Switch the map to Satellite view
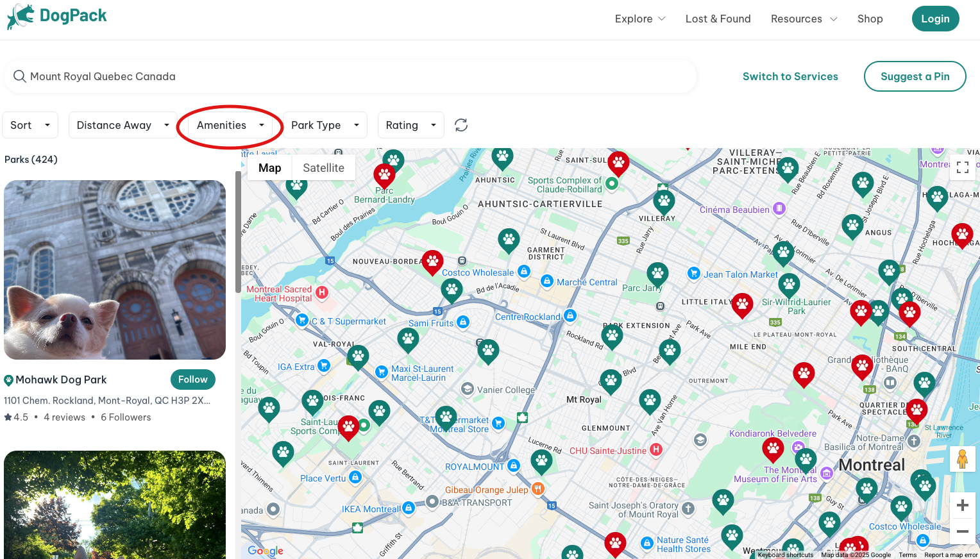Image resolution: width=980 pixels, height=559 pixels. (x=323, y=167)
